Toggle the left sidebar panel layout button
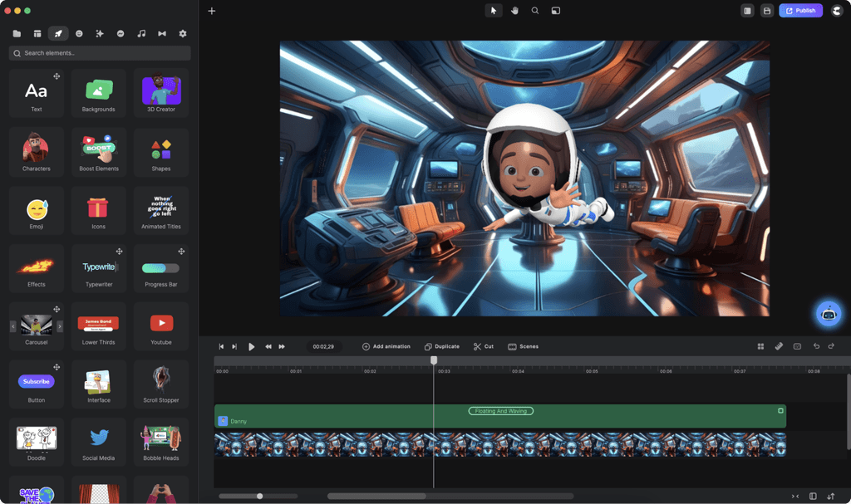This screenshot has width=851, height=504. coord(748,11)
